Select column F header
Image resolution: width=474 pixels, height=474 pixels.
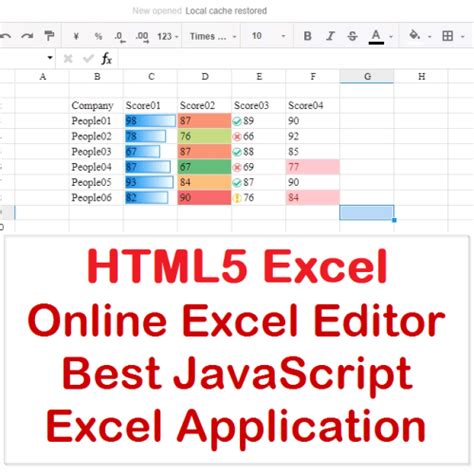click(x=313, y=77)
